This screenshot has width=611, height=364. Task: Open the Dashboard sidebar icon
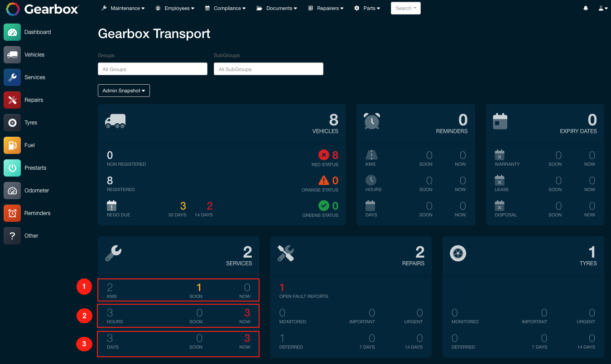tap(12, 32)
